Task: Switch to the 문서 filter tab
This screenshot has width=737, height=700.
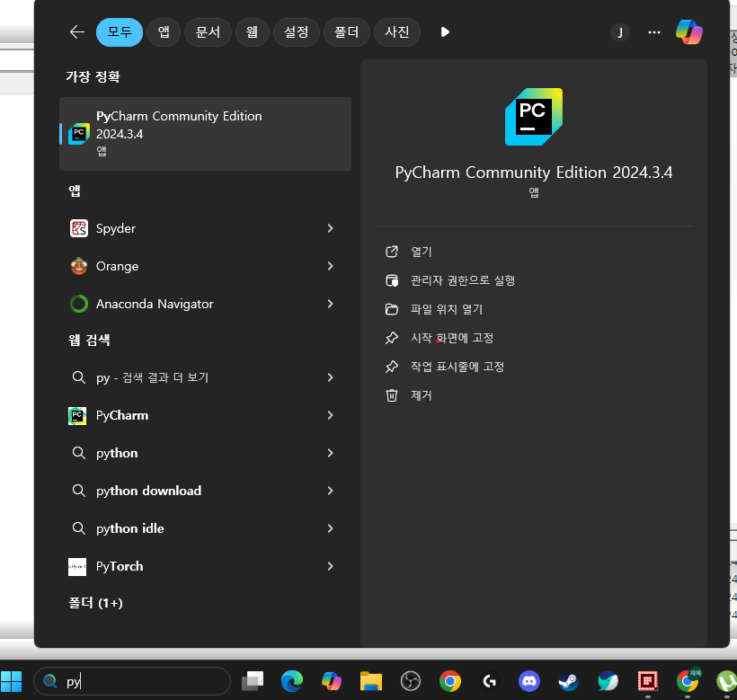Action: pos(208,32)
